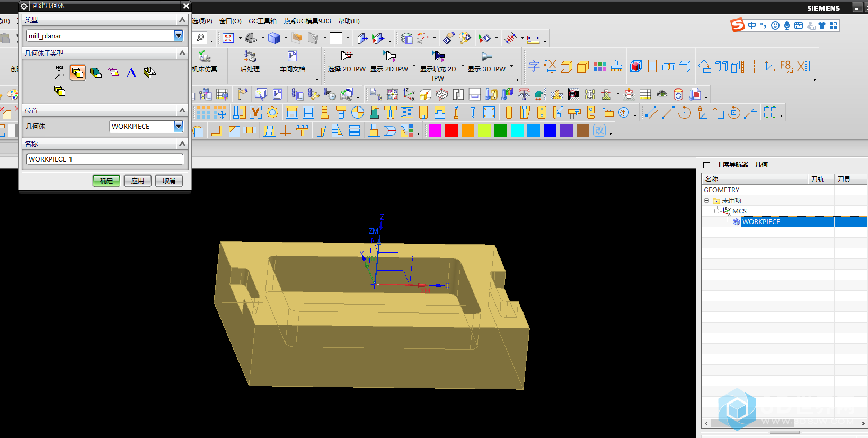Click the WORKPIECE_1 name input field
868x438 pixels.
pyautogui.click(x=105, y=159)
